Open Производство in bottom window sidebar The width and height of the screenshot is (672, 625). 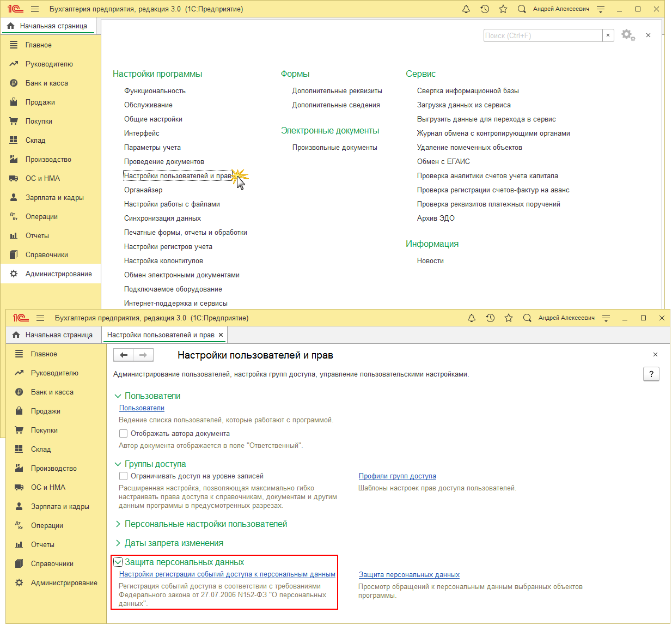point(56,469)
